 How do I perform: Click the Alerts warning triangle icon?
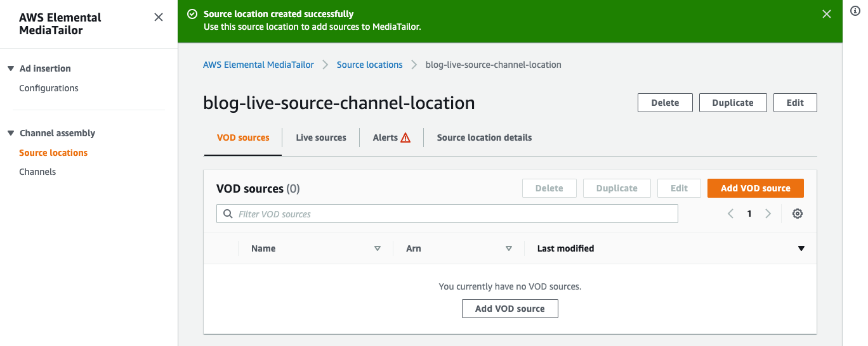[x=405, y=138]
